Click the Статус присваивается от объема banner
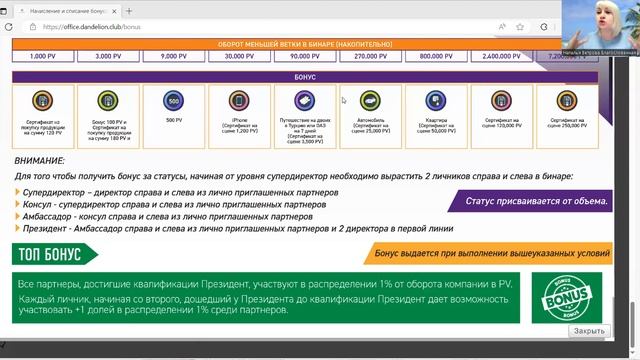 coord(531,201)
